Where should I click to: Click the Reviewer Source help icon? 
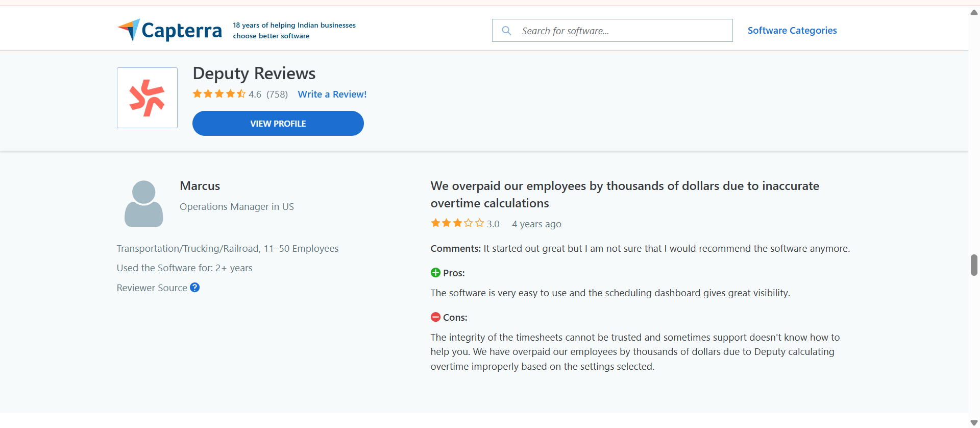tap(194, 288)
